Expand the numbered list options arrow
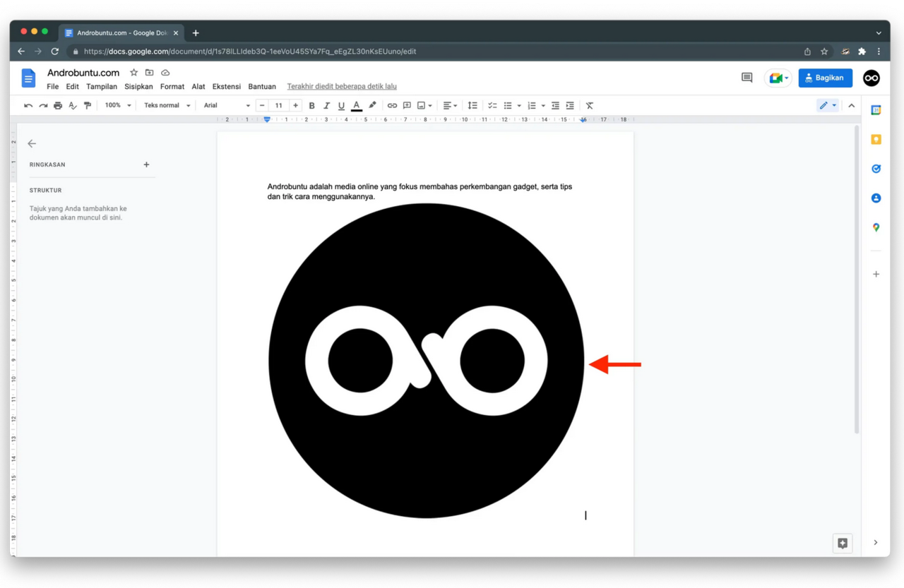904x588 pixels. (x=543, y=106)
